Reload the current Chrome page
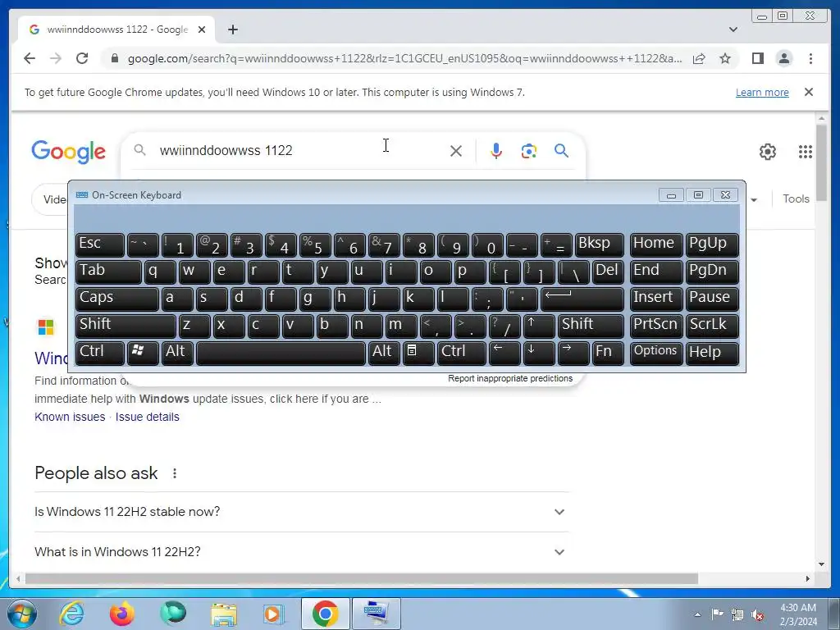Viewport: 840px width, 630px height. pos(82,58)
